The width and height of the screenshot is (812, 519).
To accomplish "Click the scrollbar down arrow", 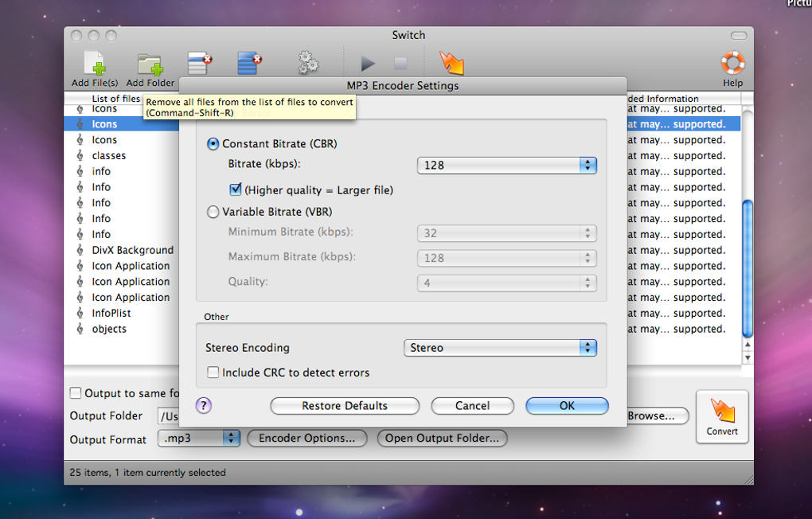I will pos(748,358).
